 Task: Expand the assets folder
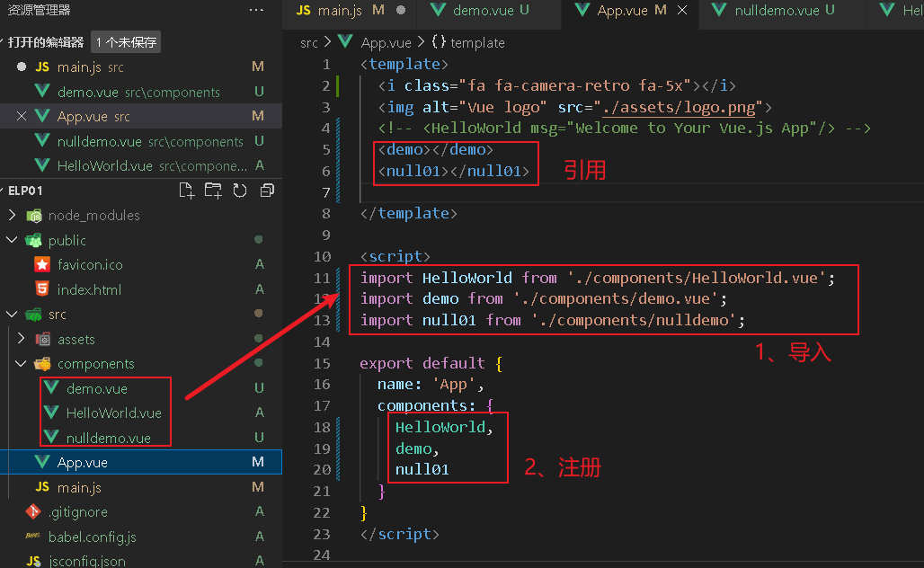pyautogui.click(x=21, y=339)
